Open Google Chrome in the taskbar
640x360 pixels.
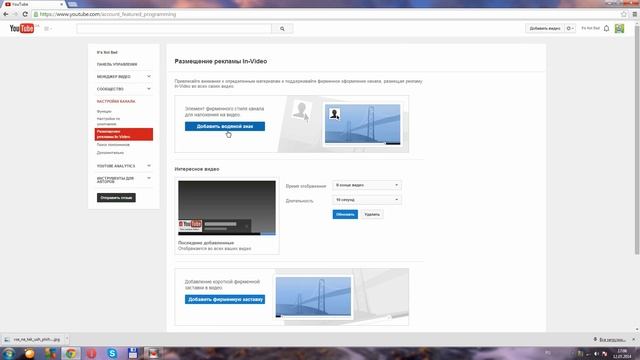[x=71, y=353]
